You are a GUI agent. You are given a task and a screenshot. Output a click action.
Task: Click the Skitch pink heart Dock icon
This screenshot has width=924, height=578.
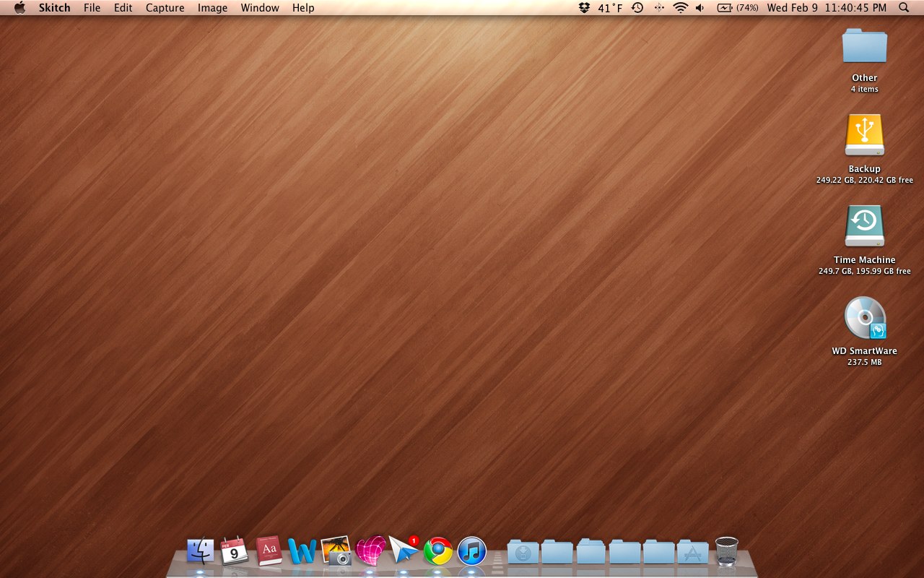370,551
